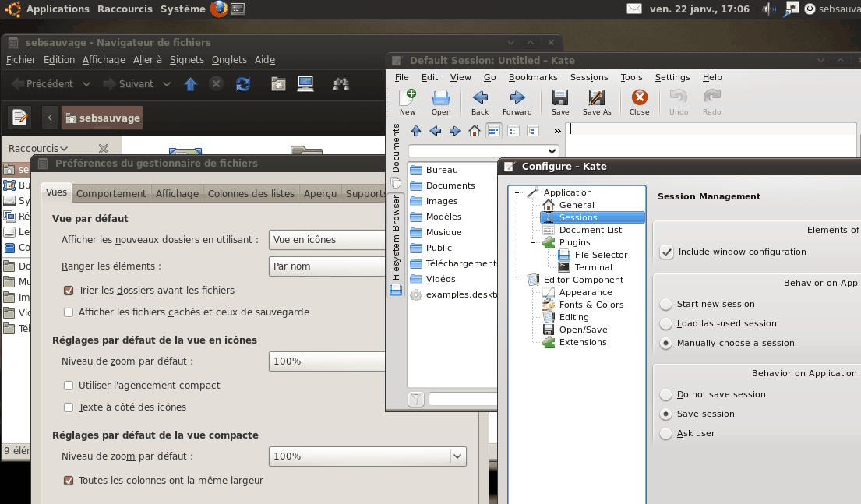Select 'File Selector' in Kate config tree
The image size is (861, 504).
pyautogui.click(x=601, y=255)
